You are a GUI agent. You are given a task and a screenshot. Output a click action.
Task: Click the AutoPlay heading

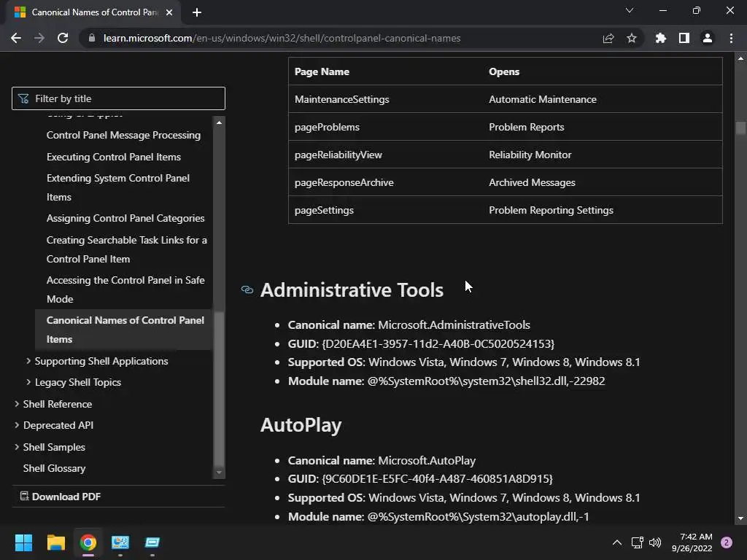coord(301,425)
